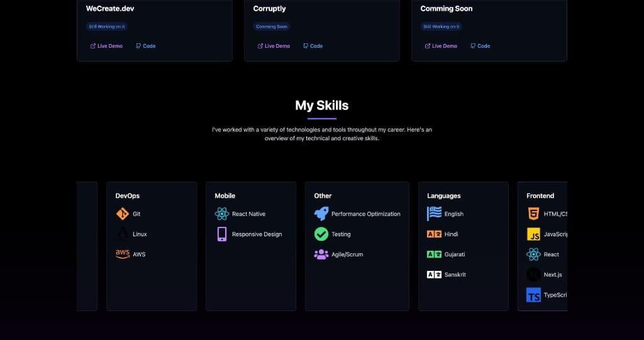Open Code link for Comming Soon card
The width and height of the screenshot is (644, 340).
(x=480, y=46)
